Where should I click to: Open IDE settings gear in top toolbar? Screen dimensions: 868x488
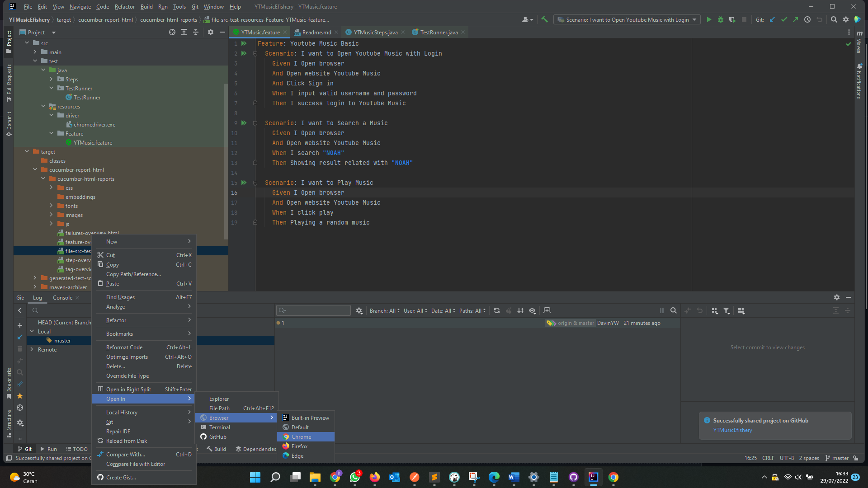pyautogui.click(x=846, y=19)
